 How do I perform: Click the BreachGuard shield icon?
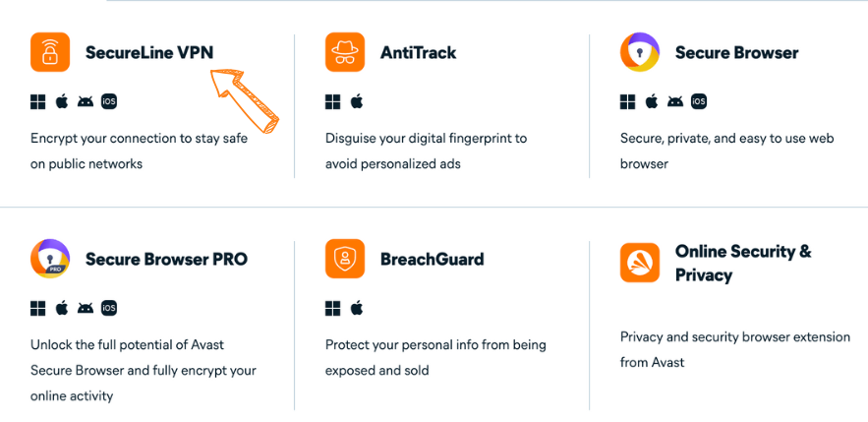[345, 259]
